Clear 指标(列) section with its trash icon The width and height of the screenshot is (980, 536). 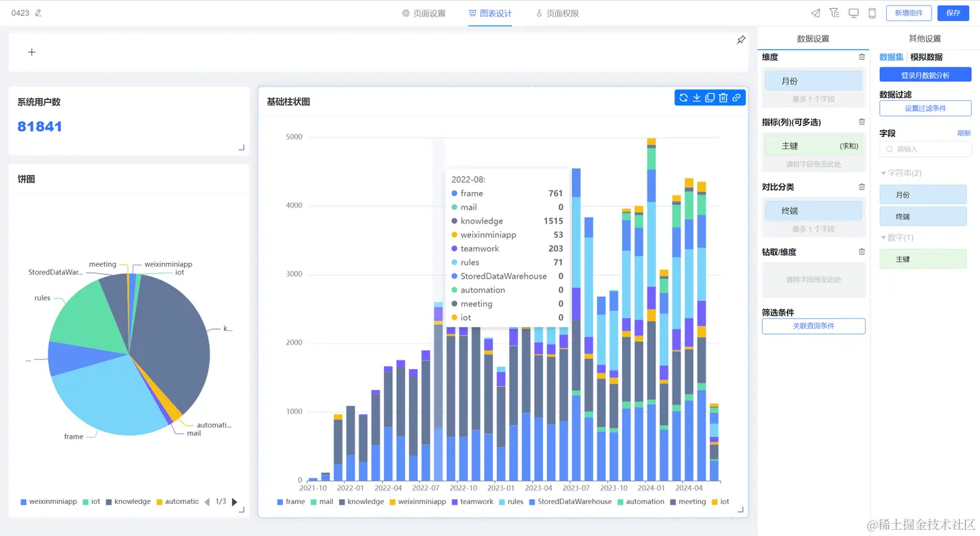point(862,122)
